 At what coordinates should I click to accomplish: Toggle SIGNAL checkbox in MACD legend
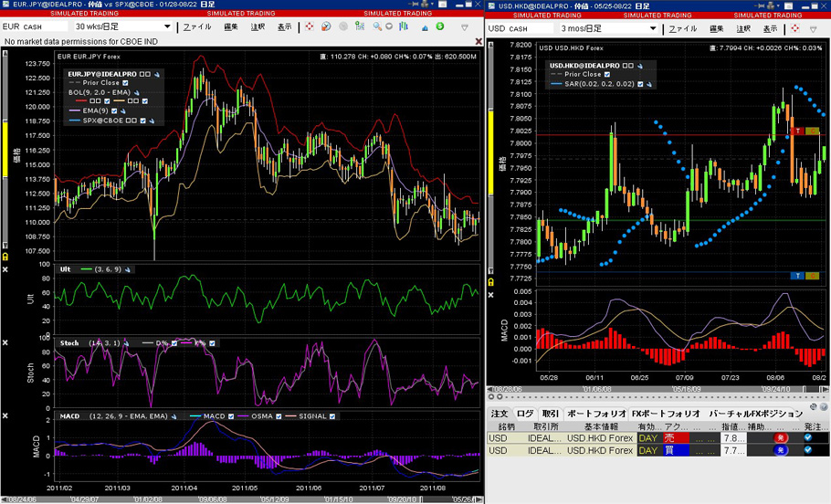click(x=332, y=416)
